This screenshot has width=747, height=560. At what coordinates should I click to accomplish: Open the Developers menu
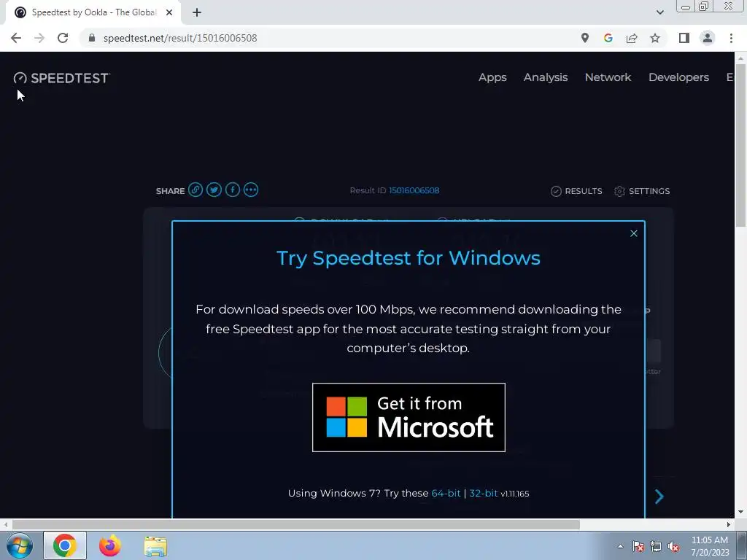click(679, 77)
